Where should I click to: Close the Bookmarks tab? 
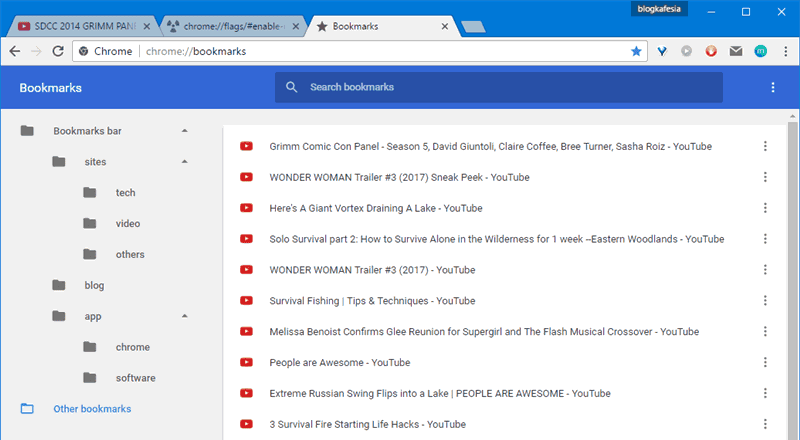coord(444,26)
